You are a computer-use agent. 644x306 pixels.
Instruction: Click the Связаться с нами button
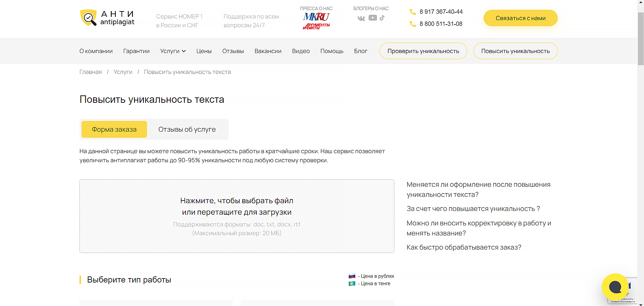[521, 18]
